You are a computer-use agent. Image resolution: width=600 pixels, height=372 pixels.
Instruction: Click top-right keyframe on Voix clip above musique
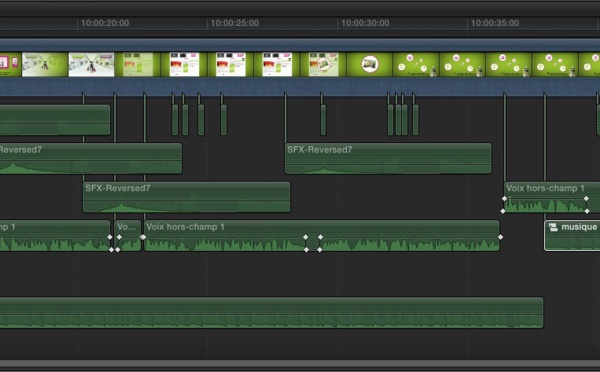(586, 198)
